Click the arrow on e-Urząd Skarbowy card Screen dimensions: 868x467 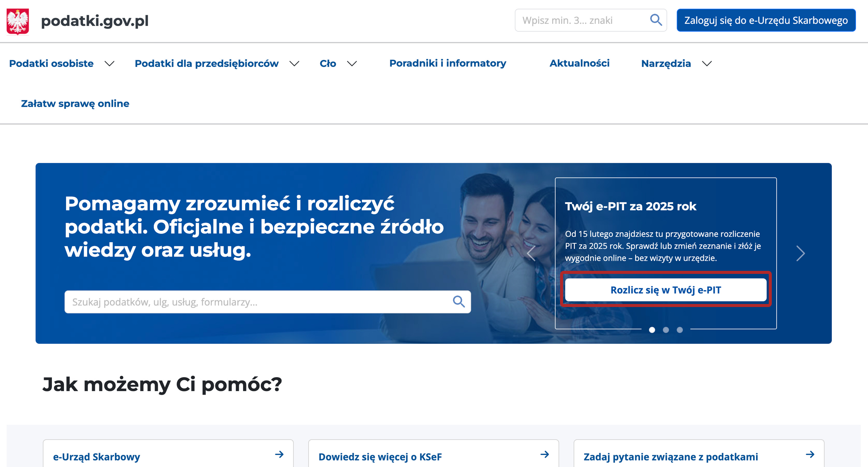(x=279, y=455)
